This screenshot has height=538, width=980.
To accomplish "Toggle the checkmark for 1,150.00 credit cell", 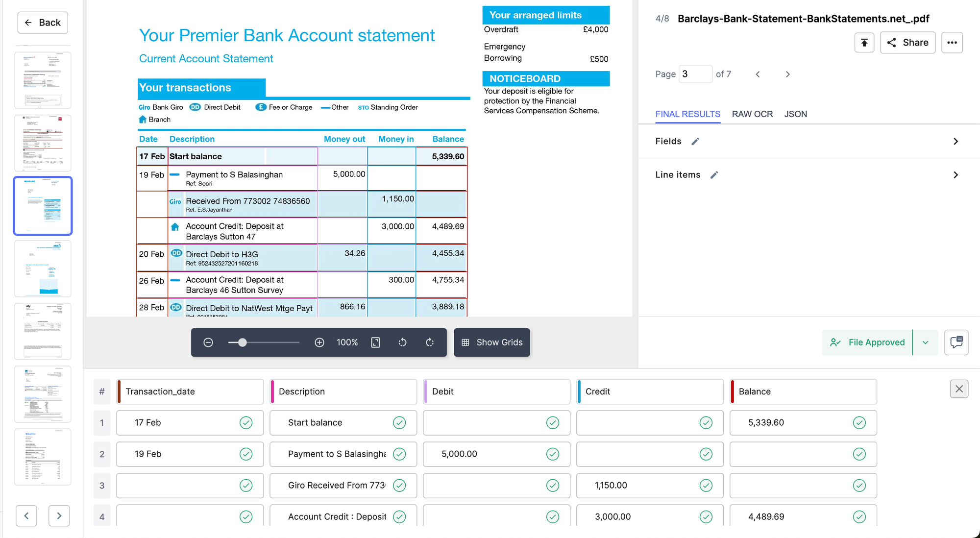I will point(706,486).
